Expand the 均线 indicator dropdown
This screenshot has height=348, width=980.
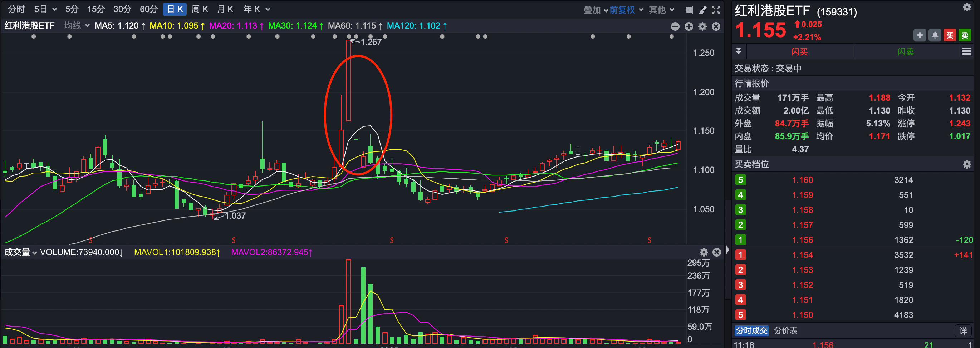tap(77, 26)
